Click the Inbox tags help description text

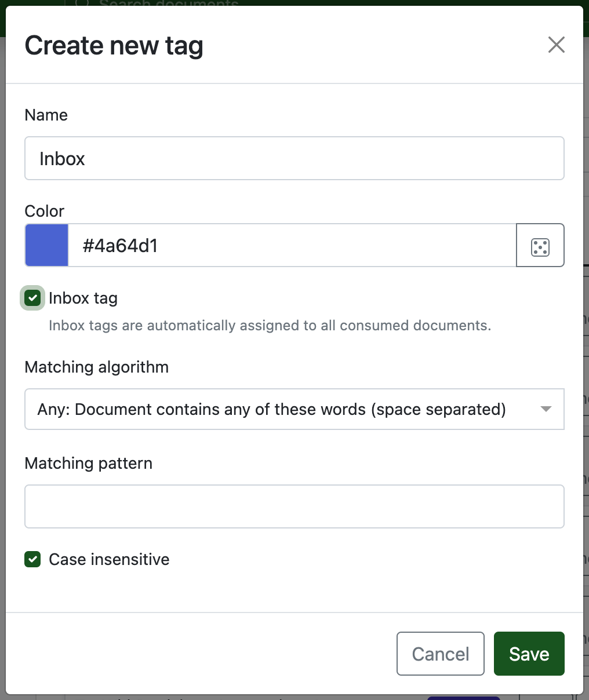tap(270, 326)
